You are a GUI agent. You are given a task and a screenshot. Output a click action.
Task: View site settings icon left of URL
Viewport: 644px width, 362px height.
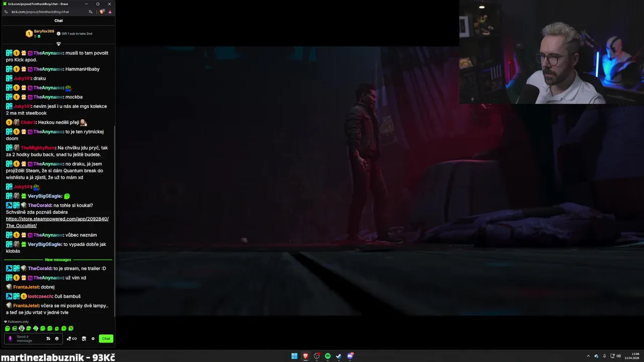point(6,12)
